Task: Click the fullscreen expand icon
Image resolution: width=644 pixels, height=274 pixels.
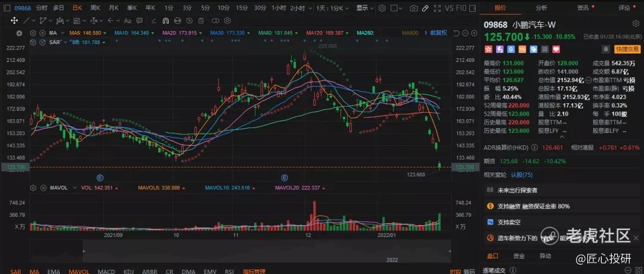Action: 437,8
